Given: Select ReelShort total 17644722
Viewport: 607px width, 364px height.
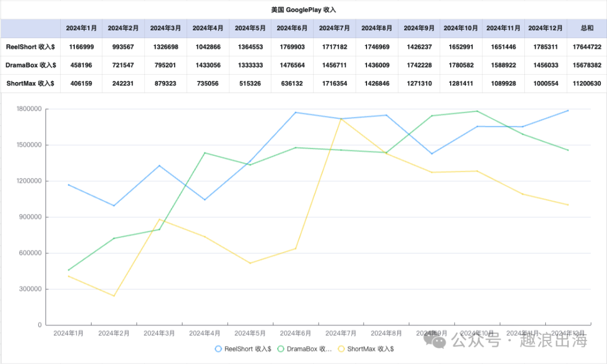Looking at the screenshot, I should pos(587,47).
